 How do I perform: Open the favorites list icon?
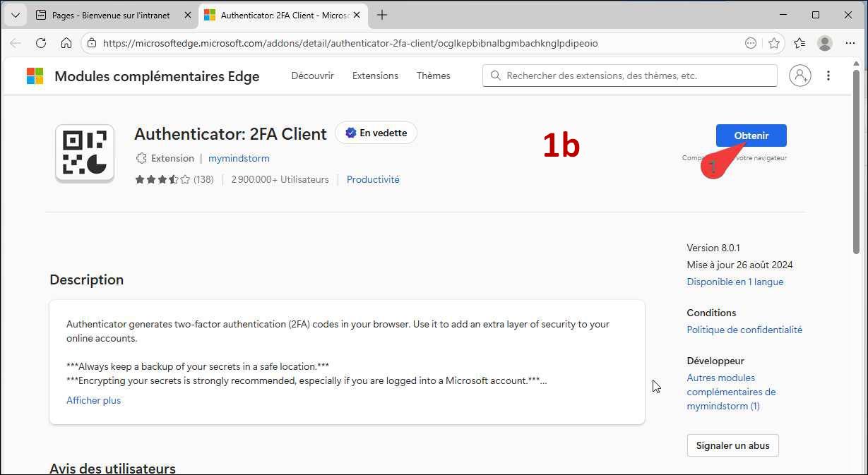[x=799, y=43]
